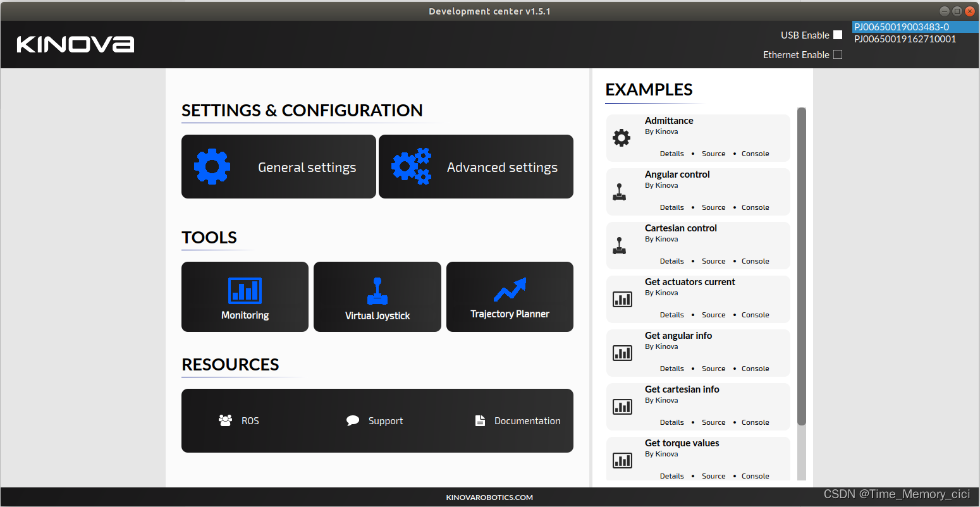The width and height of the screenshot is (980, 507).
Task: Open Console for Get angular info
Action: tap(755, 369)
